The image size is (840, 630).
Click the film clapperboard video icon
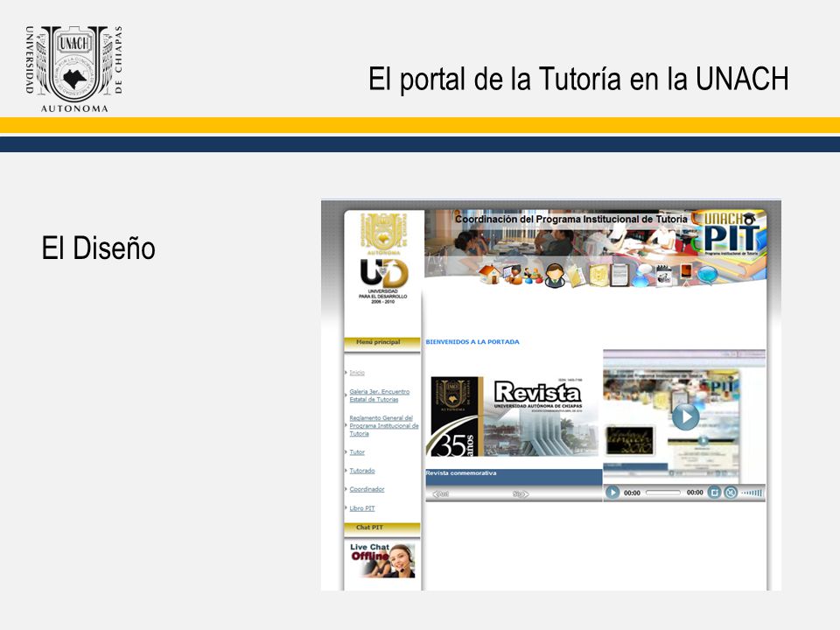[x=664, y=276]
